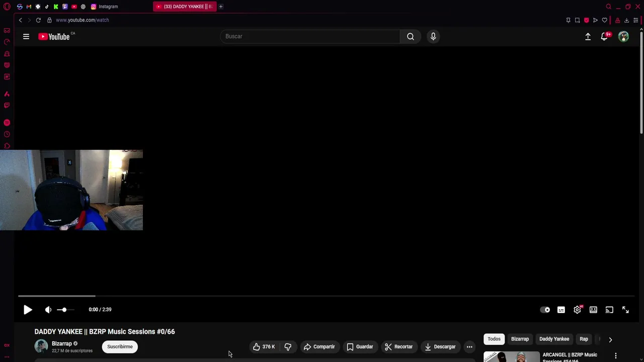Go back to previous page
The image size is (644, 362).
20,20
